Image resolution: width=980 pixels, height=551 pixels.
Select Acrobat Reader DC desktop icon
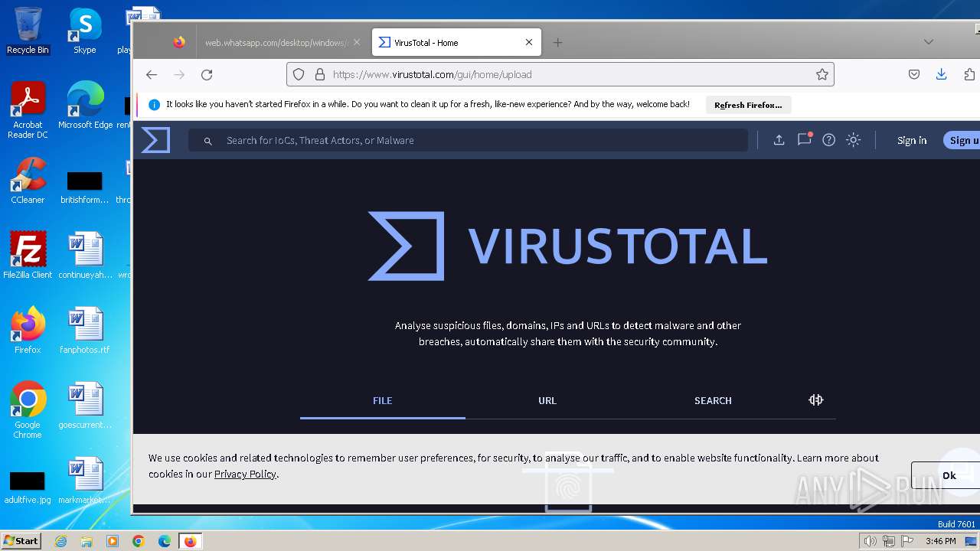tap(28, 110)
